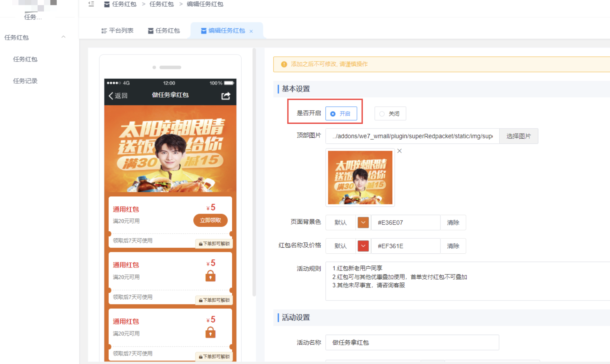Click #E36E07 color value field
The width and height of the screenshot is (610, 364).
(406, 222)
